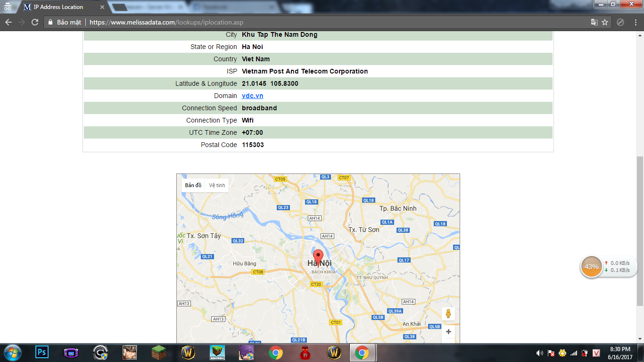
Task: Select the ISP Vietnam Post And Telecom Corporation
Action: click(305, 71)
